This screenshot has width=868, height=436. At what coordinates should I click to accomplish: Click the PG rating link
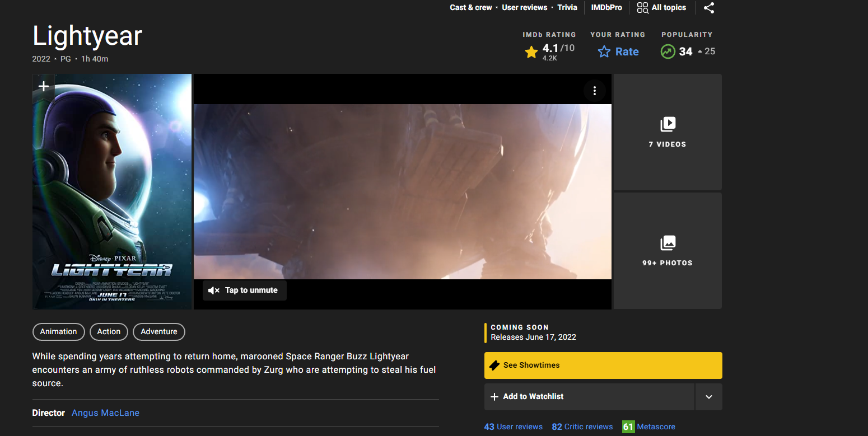coord(66,59)
